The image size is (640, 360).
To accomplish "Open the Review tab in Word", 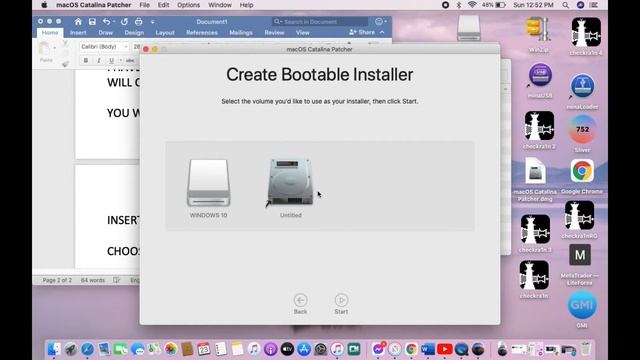I will (274, 33).
